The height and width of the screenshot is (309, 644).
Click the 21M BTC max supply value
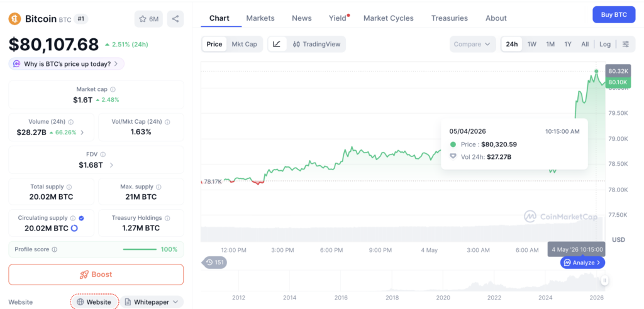coord(141,197)
